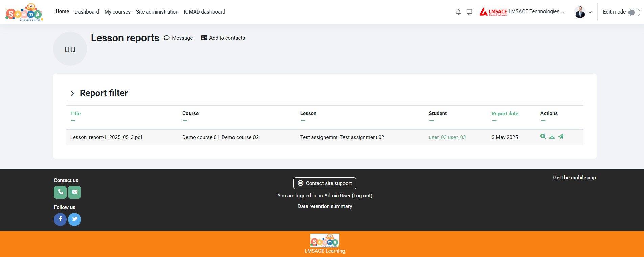Image resolution: width=644 pixels, height=257 pixels.
Task: Click the magnifier view report icon
Action: (543, 136)
